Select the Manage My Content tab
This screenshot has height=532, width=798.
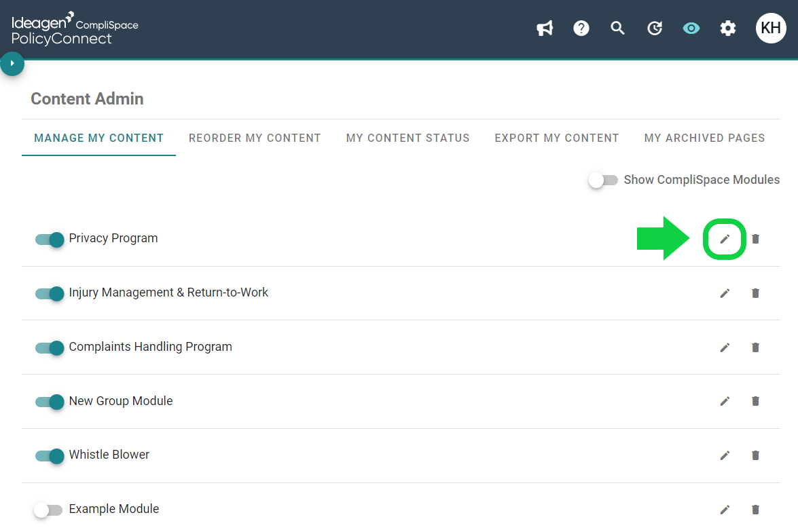pyautogui.click(x=98, y=138)
